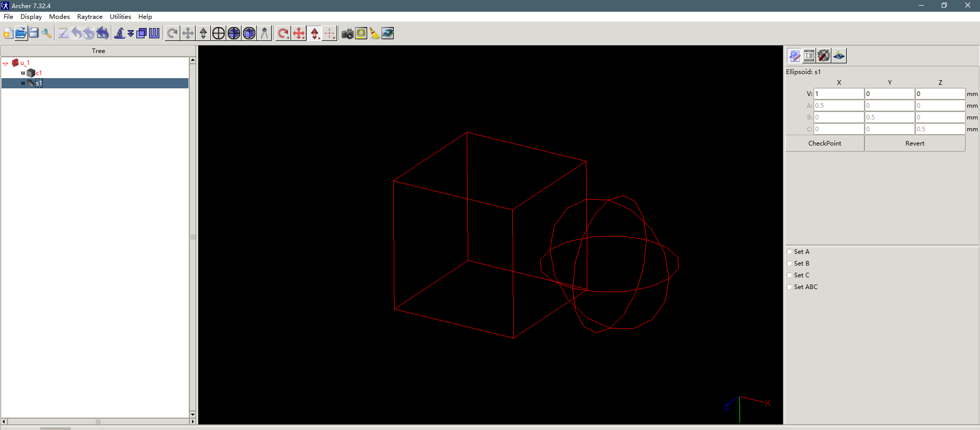Image resolution: width=980 pixels, height=430 pixels.
Task: Click the V row Y input field
Action: tap(889, 94)
